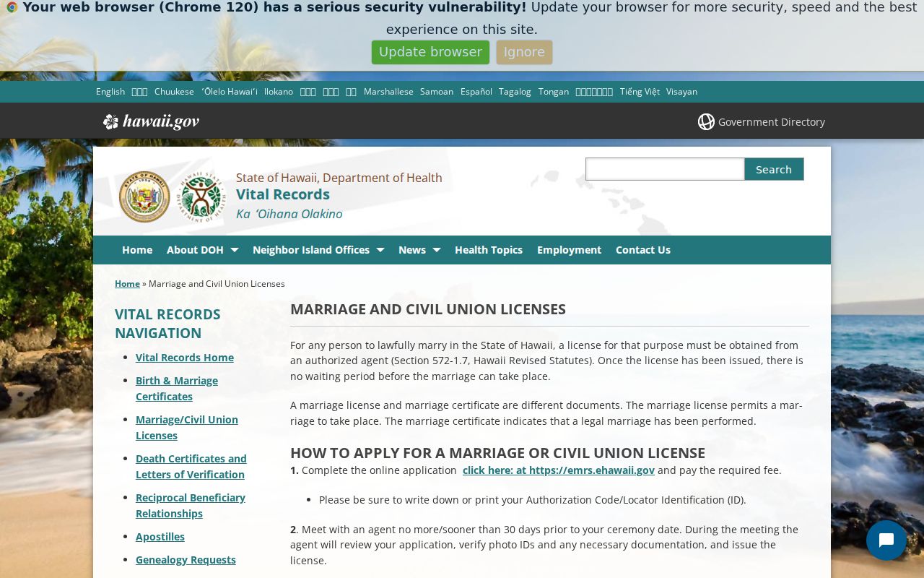Image resolution: width=924 pixels, height=578 pixels.
Task: Click the Vital Records site title
Action: click(283, 194)
